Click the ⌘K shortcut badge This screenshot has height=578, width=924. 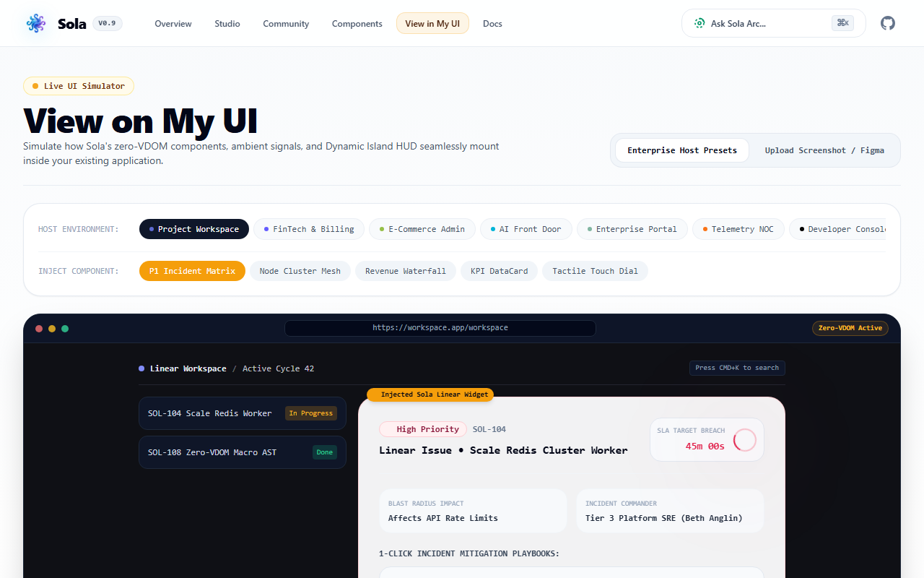click(842, 23)
